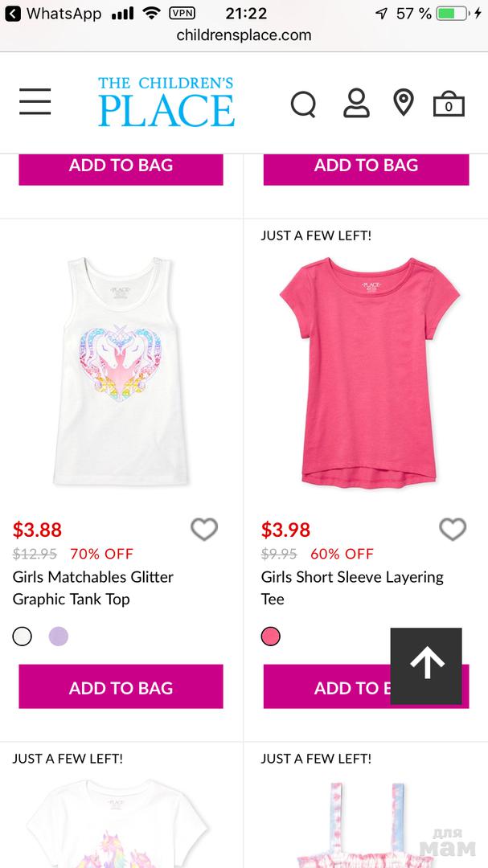Favorite the Short Sleeve Layering Tee heart
Image resolution: width=488 pixels, height=868 pixels.
pos(453,529)
